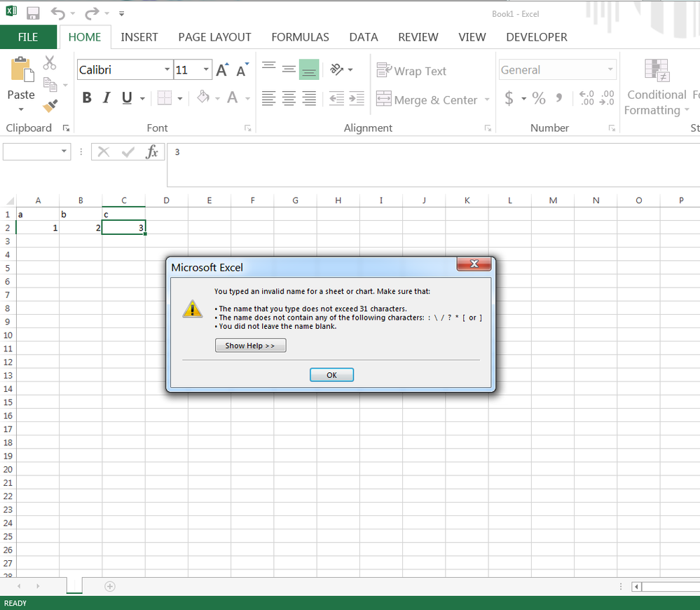The height and width of the screenshot is (610, 700).
Task: Switch to the FORMULAS ribbon tab
Action: 300,37
